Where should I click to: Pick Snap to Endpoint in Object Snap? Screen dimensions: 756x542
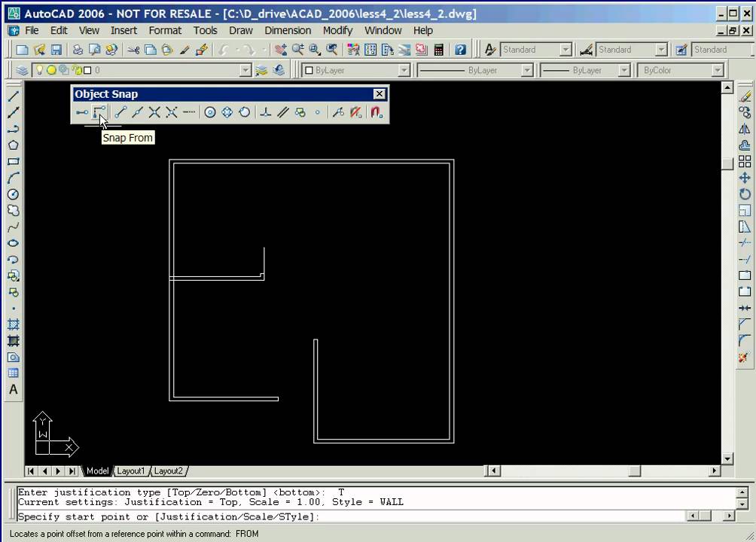pyautogui.click(x=120, y=112)
